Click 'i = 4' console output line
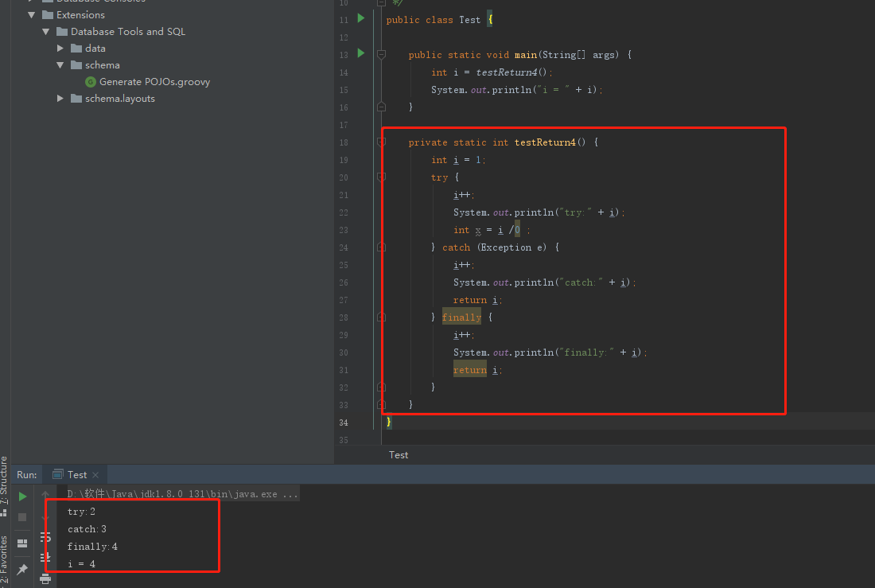 pyautogui.click(x=81, y=564)
